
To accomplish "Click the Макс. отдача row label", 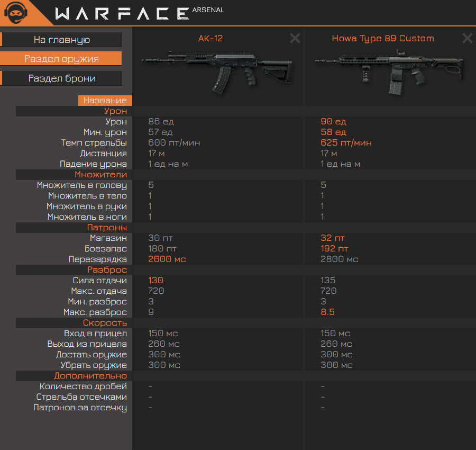I will (99, 291).
